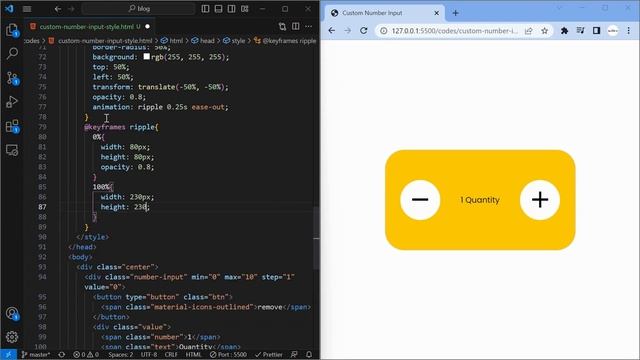
Task: Click the 'ripple 0.25s' animation code line
Action: pyautogui.click(x=160, y=107)
